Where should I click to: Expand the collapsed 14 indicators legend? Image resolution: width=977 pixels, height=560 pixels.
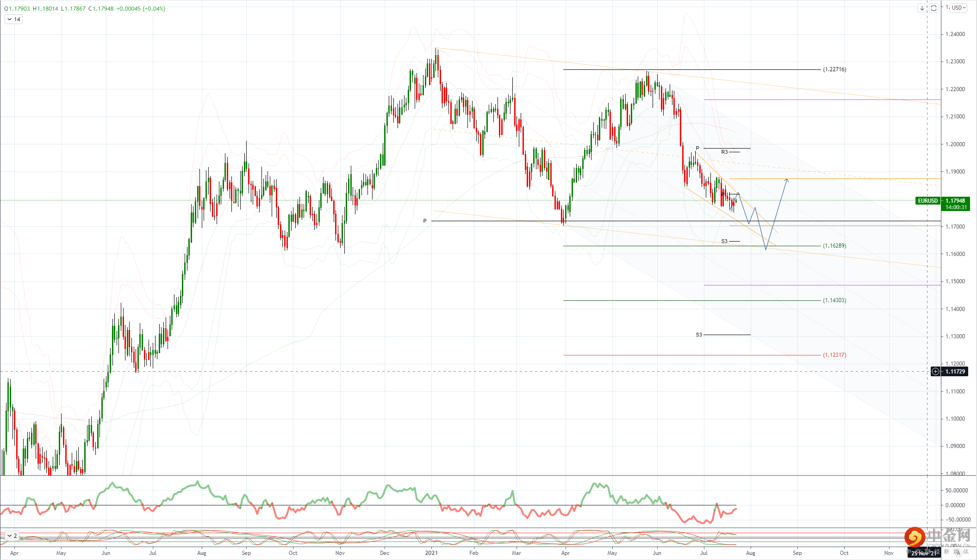coord(13,19)
